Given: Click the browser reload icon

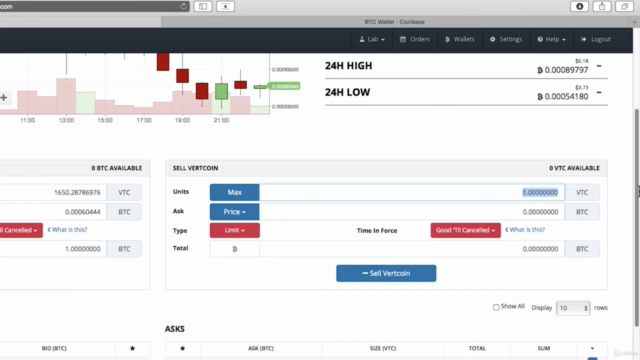Looking at the screenshot, I should pos(183,6).
